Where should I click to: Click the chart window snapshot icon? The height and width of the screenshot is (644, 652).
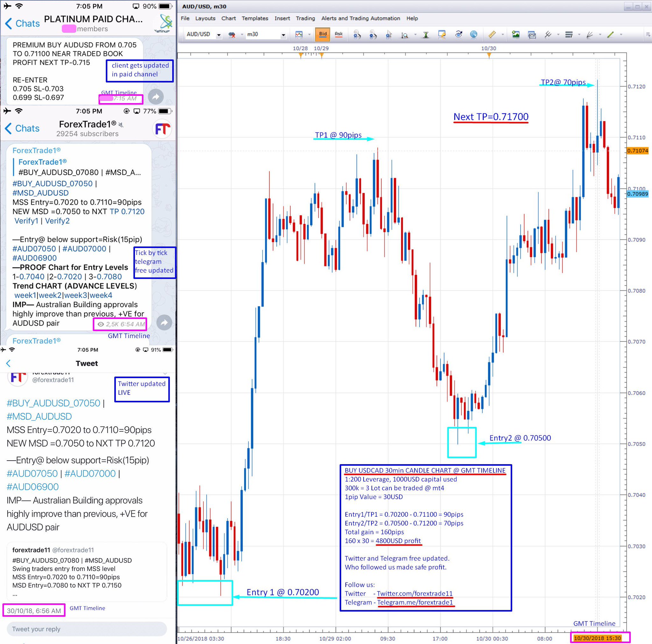tap(532, 34)
